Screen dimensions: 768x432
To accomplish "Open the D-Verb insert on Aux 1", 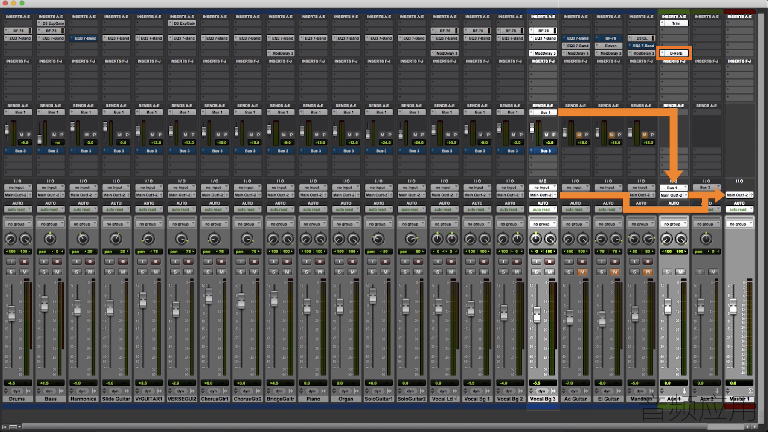I will 674,53.
